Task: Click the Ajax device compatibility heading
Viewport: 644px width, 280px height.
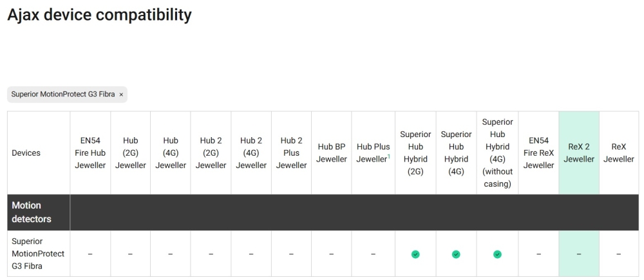Action: (99, 15)
